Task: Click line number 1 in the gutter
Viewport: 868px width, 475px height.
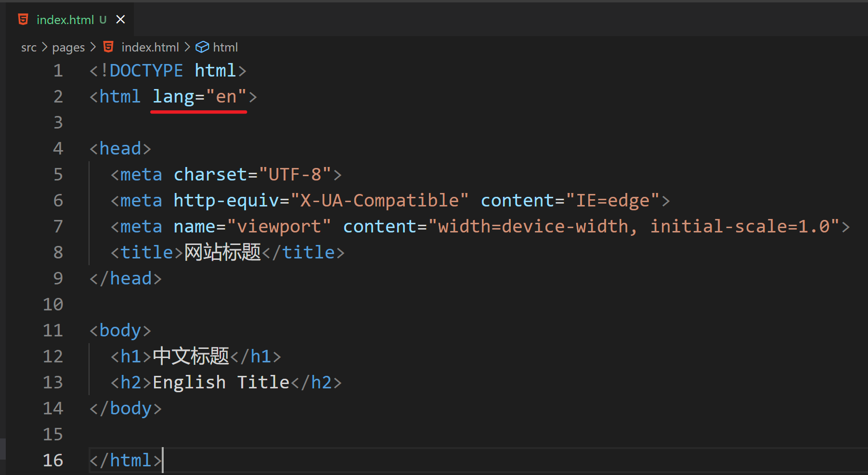Action: 58,71
